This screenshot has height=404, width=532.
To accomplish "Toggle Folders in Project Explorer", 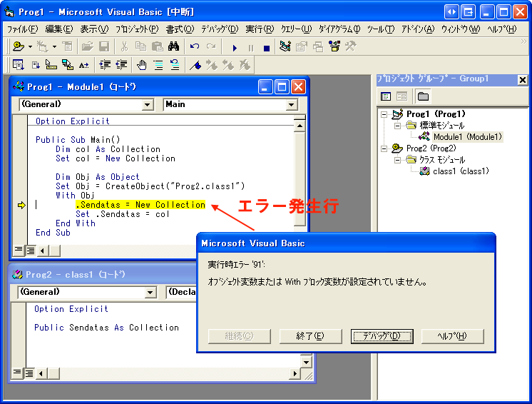I will pos(423,96).
